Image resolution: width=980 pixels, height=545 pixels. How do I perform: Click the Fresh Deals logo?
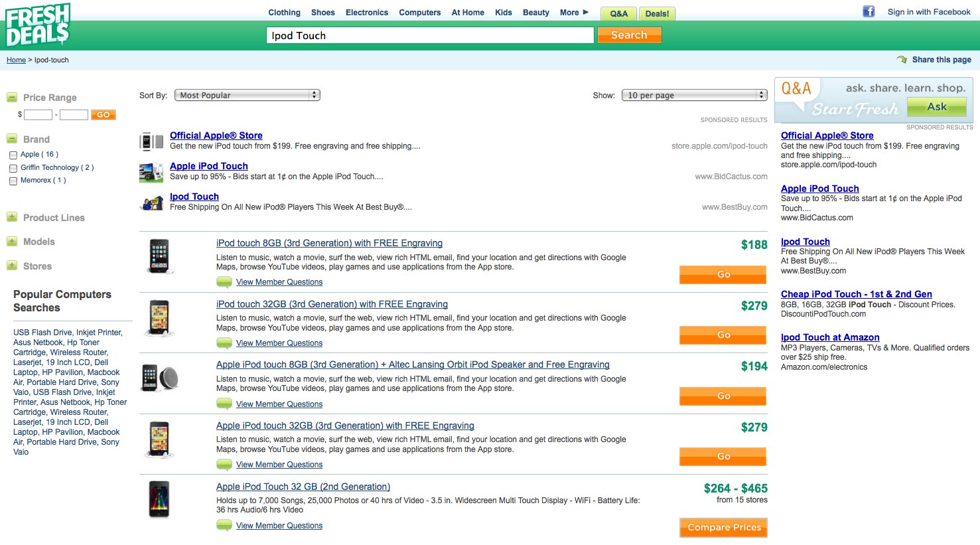tap(38, 25)
